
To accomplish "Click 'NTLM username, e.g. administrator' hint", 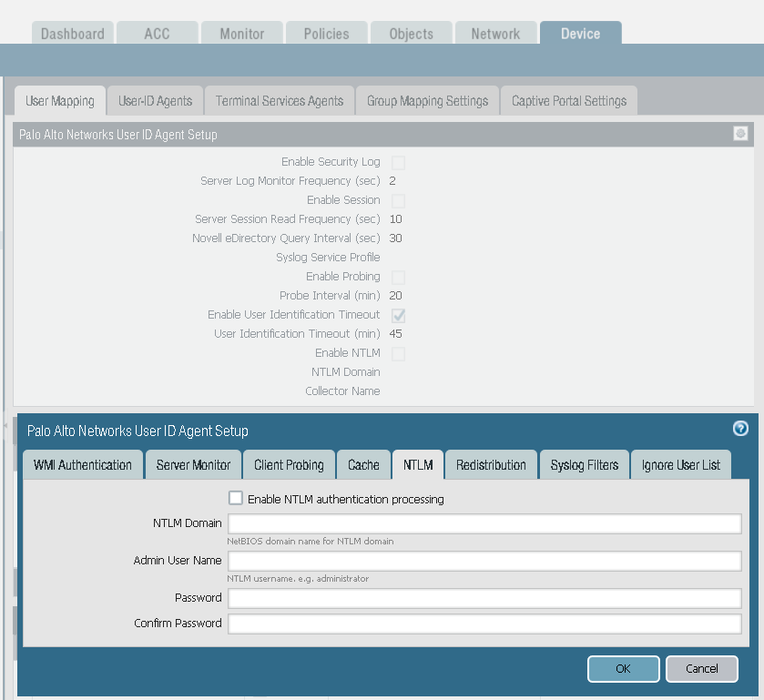I will click(x=298, y=579).
